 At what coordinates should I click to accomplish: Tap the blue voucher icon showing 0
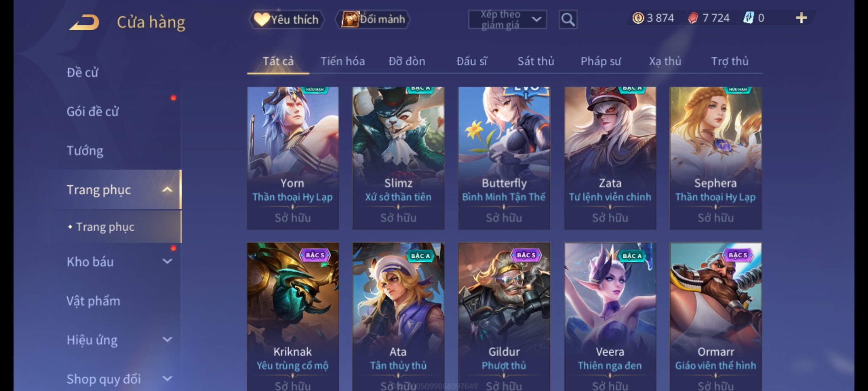tap(749, 18)
